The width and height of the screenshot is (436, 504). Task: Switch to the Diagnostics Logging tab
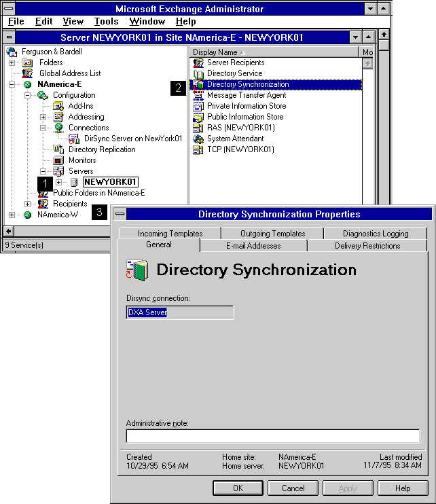point(376,234)
